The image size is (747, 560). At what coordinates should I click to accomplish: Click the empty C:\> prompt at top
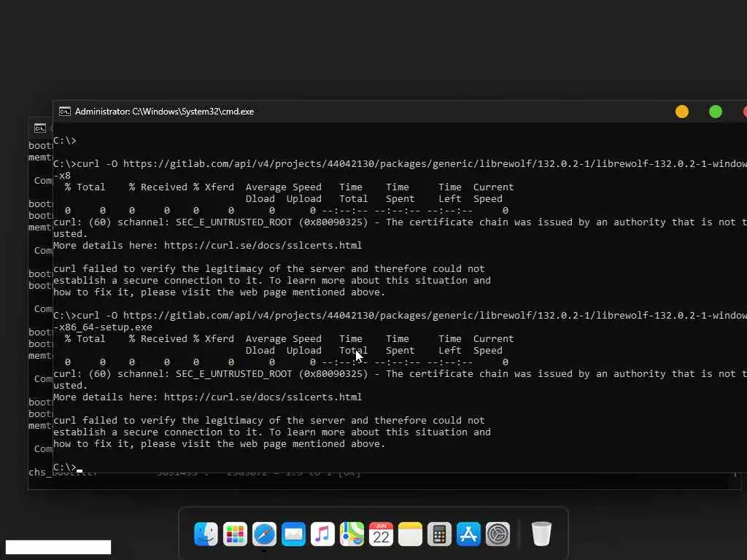point(65,141)
